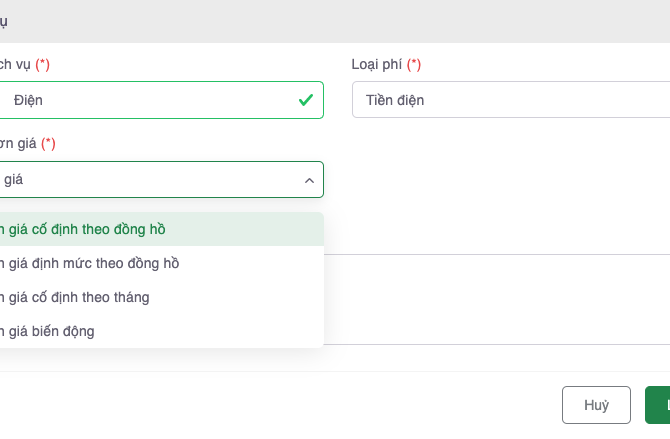The image size is (670, 439).
Task: Click the Loại phí field label
Action: point(377,64)
